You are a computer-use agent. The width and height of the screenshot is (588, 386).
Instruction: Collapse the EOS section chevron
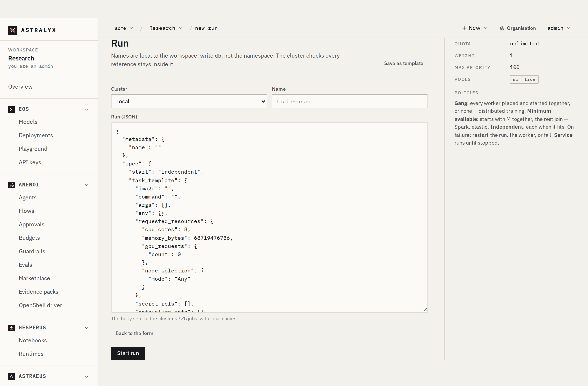(87, 109)
